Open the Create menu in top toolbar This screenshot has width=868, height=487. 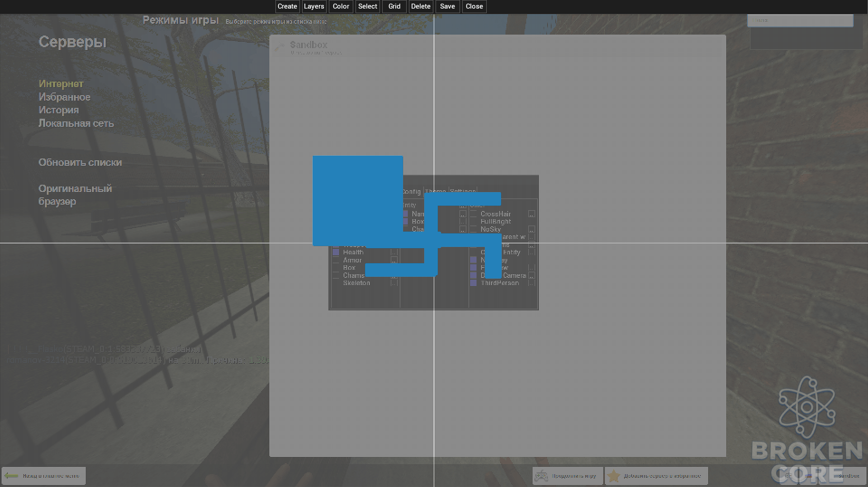point(287,6)
